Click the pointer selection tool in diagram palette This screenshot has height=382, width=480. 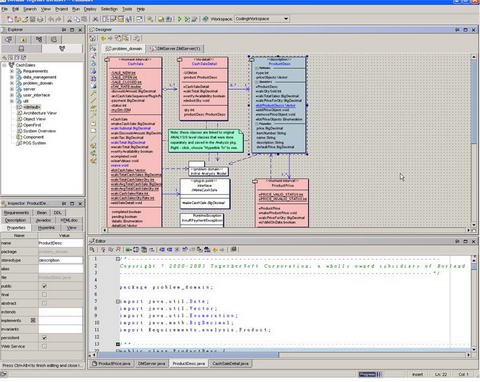point(93,48)
